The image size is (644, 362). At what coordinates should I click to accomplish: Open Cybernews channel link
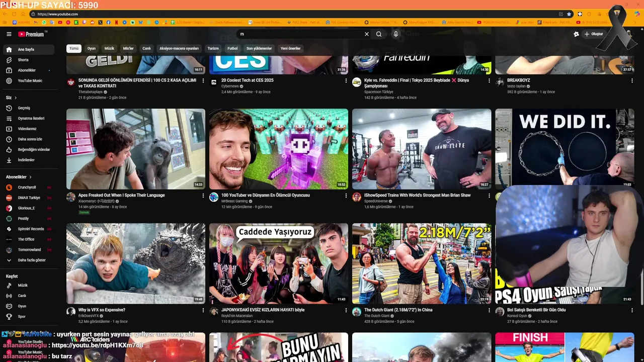[230, 86]
